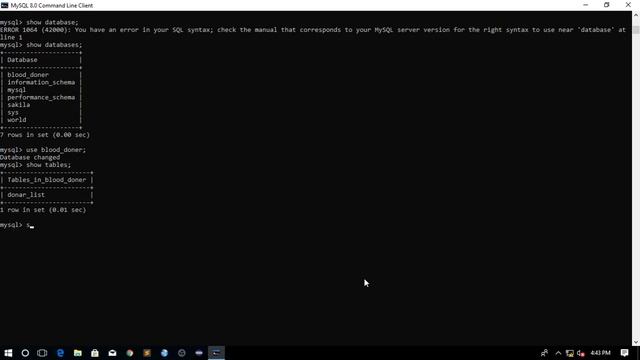This screenshot has height=360, width=640.
Task: Click the 'Database' column header
Action: pyautogui.click(x=22, y=60)
